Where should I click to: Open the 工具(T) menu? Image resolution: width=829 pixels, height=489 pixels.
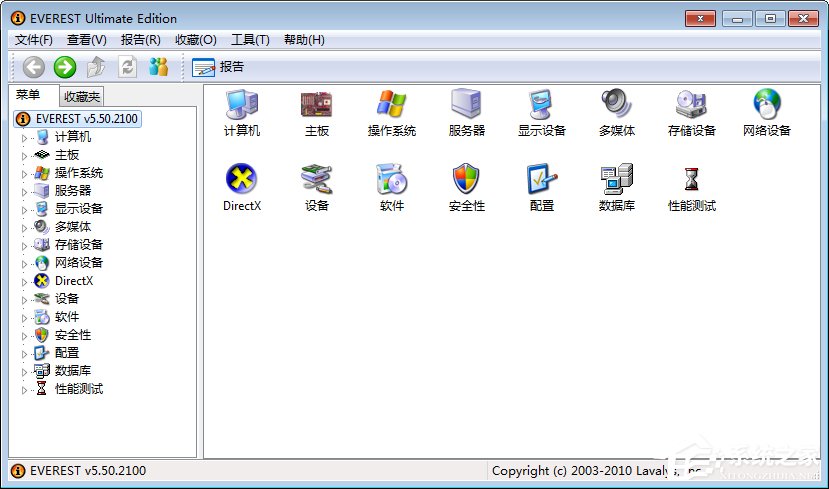(249, 40)
